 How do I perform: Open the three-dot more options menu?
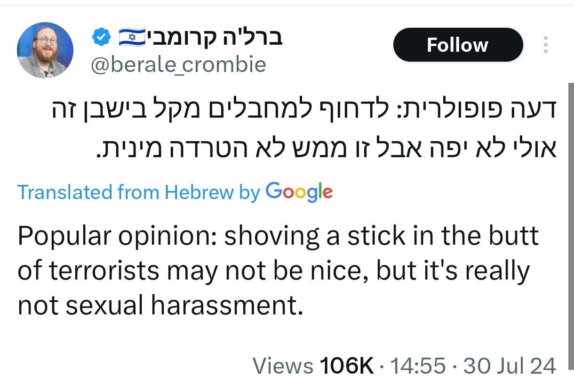click(x=546, y=45)
